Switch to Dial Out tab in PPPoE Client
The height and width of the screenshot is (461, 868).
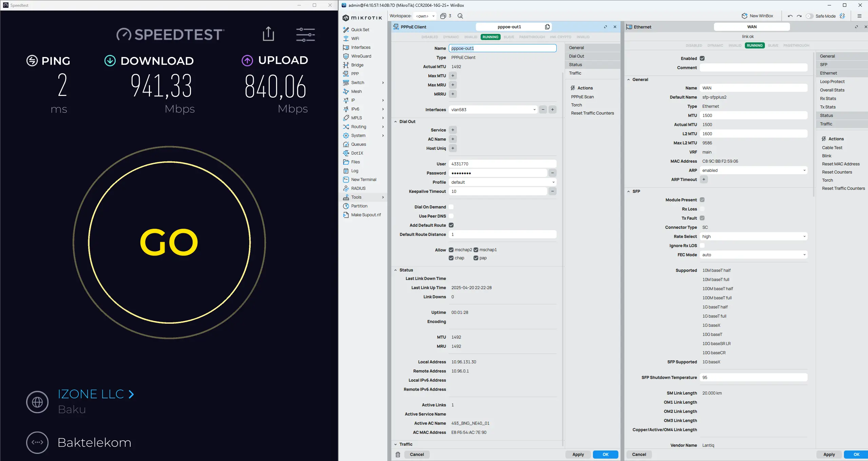[x=592, y=56]
